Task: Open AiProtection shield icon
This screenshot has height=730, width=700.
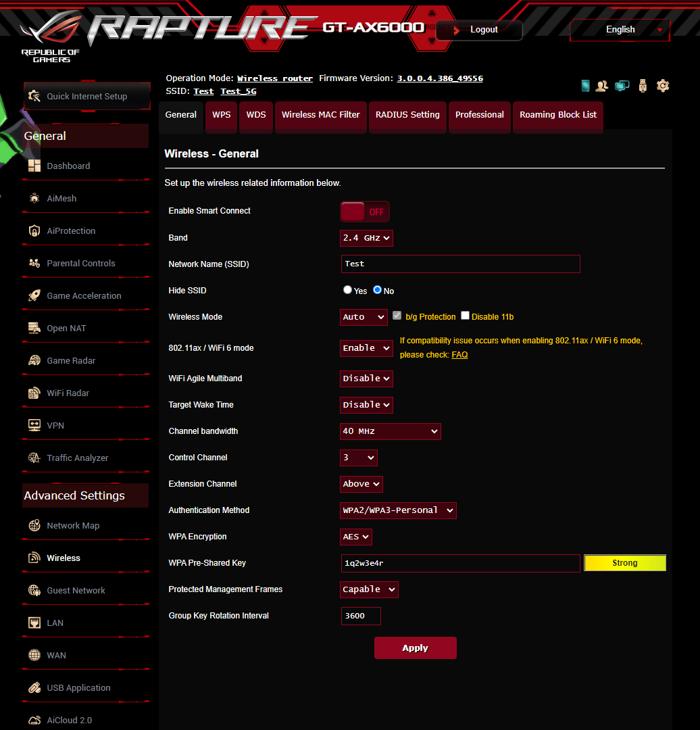Action: tap(34, 231)
